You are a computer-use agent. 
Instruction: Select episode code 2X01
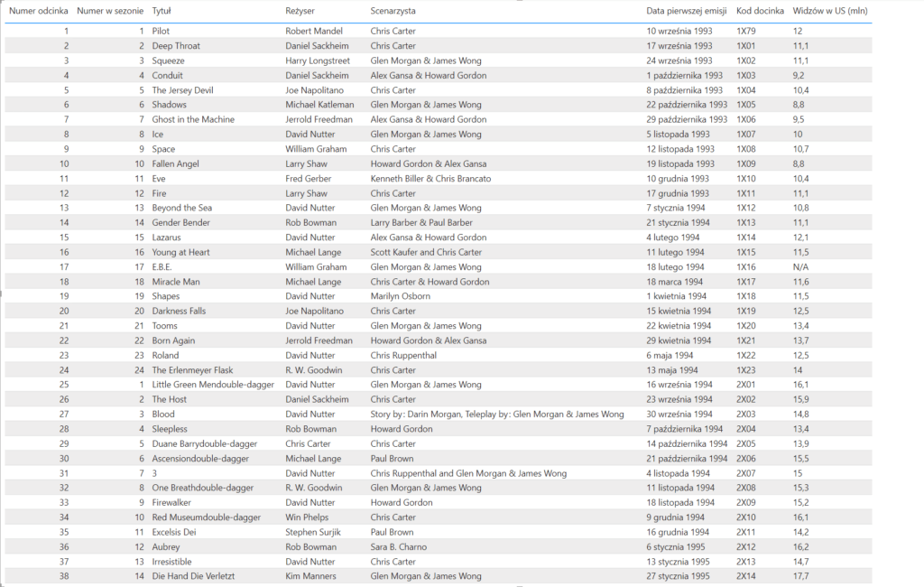point(746,385)
